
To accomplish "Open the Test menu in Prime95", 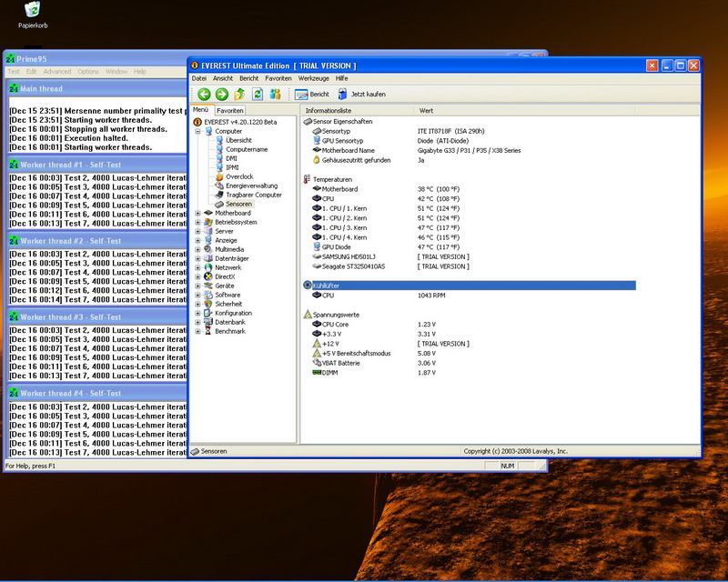I will pos(14,72).
